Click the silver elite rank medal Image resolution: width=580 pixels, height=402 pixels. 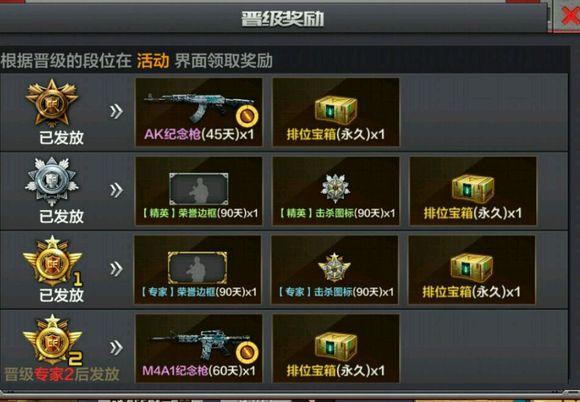(x=52, y=181)
